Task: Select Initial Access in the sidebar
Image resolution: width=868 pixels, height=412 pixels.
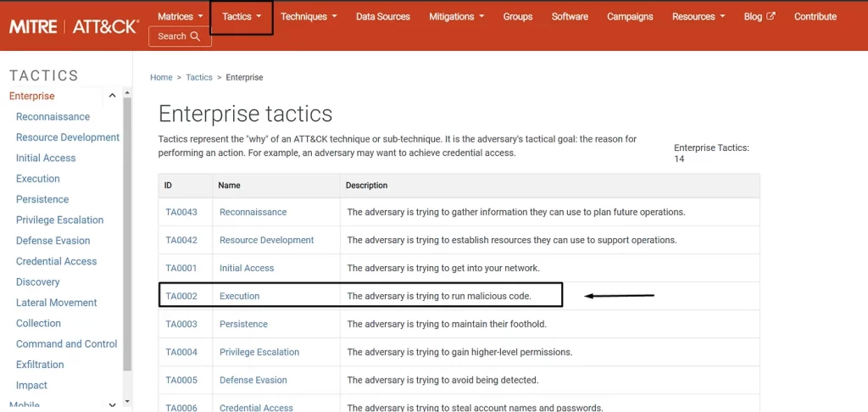Action: point(46,158)
